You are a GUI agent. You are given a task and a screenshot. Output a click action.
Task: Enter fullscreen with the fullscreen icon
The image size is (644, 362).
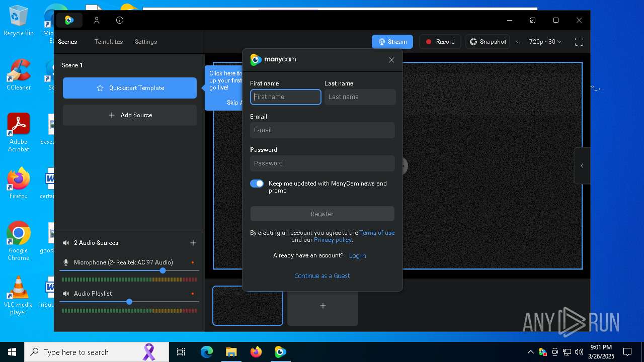(x=579, y=42)
